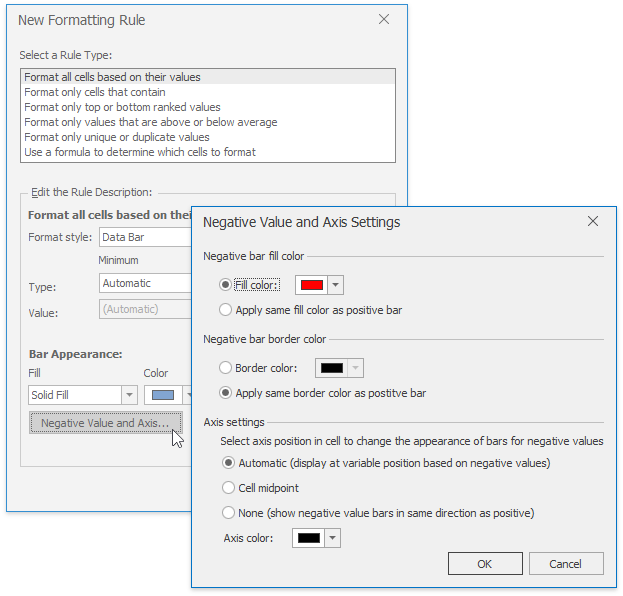Close the New Formatting Rule dialog
623x596 pixels.
click(x=384, y=19)
